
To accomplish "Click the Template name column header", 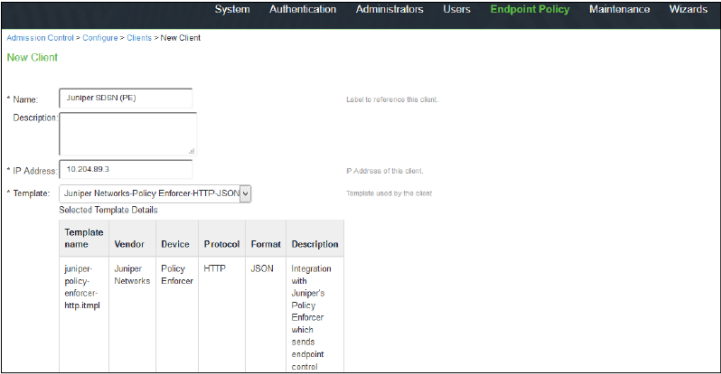I will [x=84, y=238].
